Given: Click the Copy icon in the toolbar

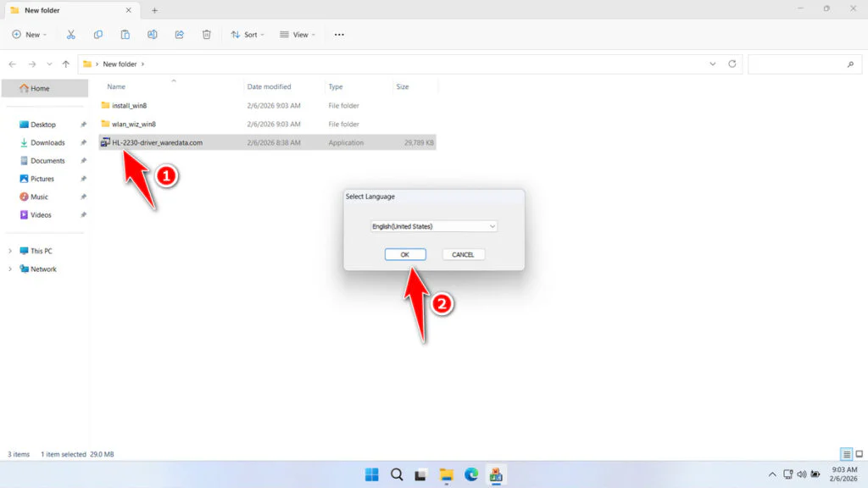Looking at the screenshot, I should 98,35.
